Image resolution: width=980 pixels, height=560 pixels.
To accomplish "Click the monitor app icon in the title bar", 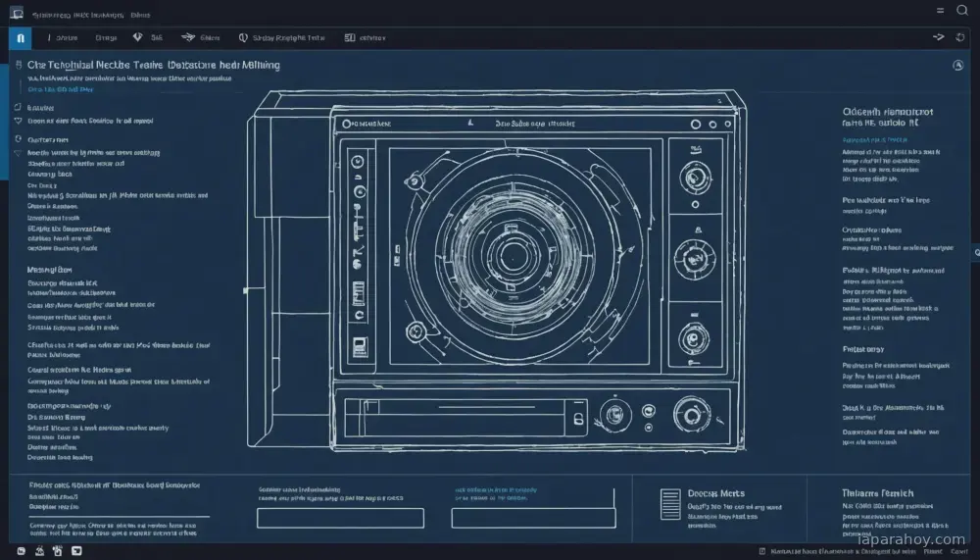I will click(x=17, y=13).
